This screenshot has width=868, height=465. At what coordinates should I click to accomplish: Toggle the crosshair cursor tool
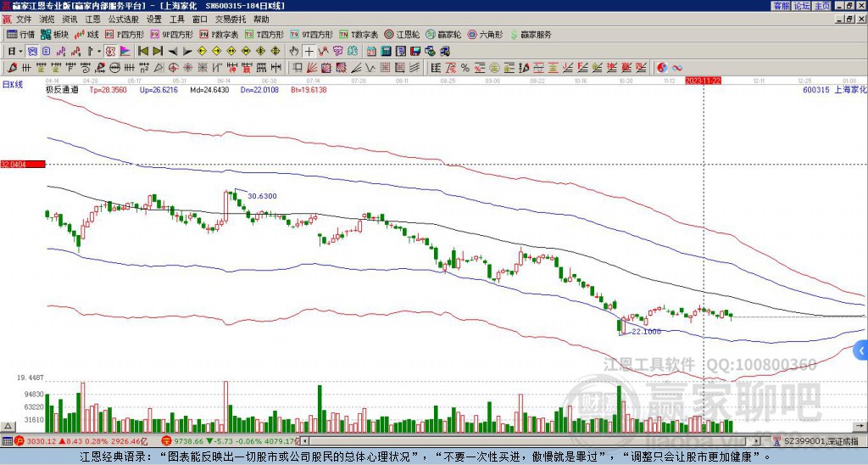coord(309,52)
